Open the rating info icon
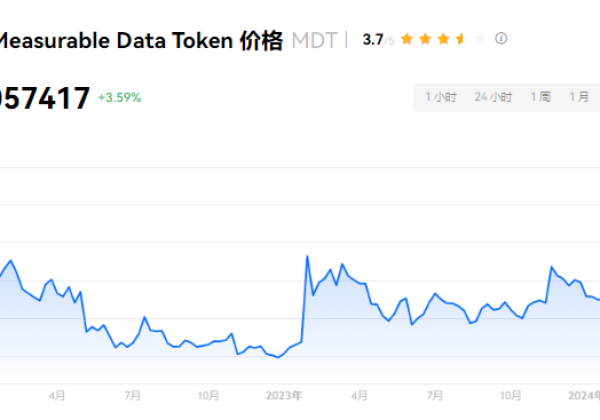Image resolution: width=600 pixels, height=420 pixels. (501, 39)
